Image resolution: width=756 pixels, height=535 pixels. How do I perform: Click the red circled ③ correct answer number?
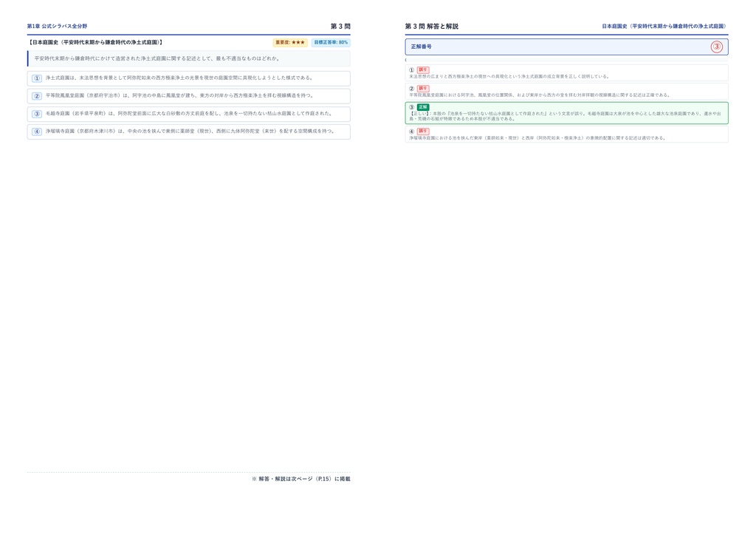(x=716, y=47)
